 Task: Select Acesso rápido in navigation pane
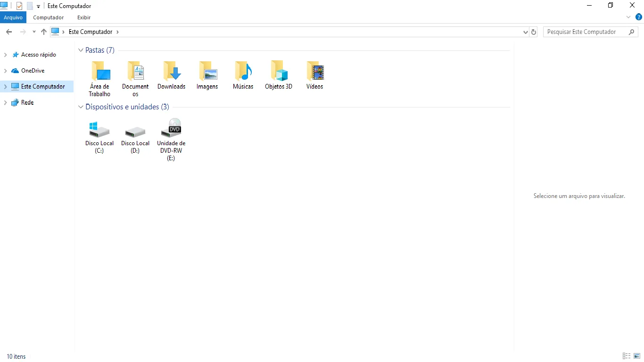[x=39, y=55]
